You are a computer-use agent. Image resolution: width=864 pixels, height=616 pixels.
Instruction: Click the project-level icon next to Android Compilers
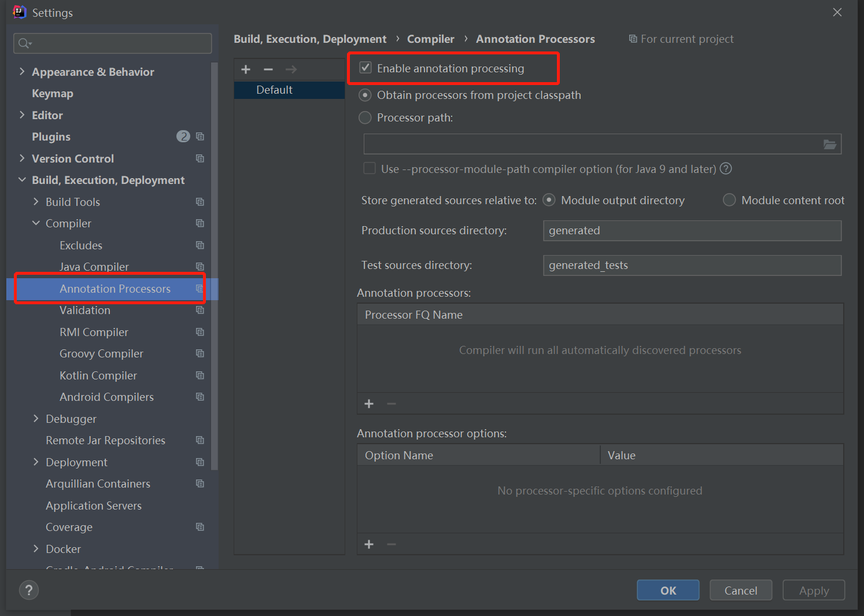pyautogui.click(x=200, y=397)
